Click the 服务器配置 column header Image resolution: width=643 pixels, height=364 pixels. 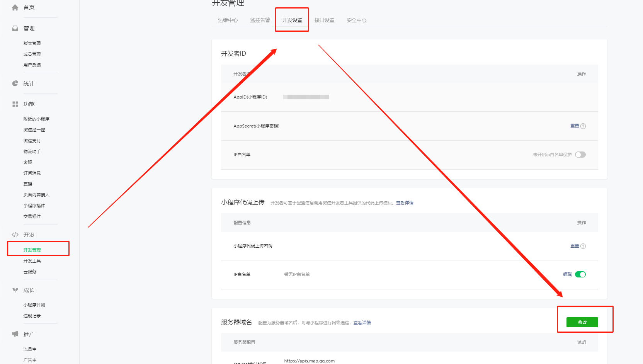click(244, 342)
